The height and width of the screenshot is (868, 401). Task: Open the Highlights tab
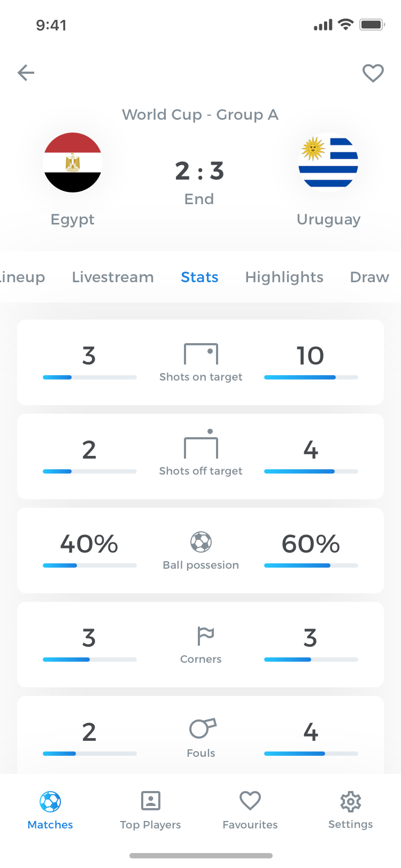click(x=284, y=277)
